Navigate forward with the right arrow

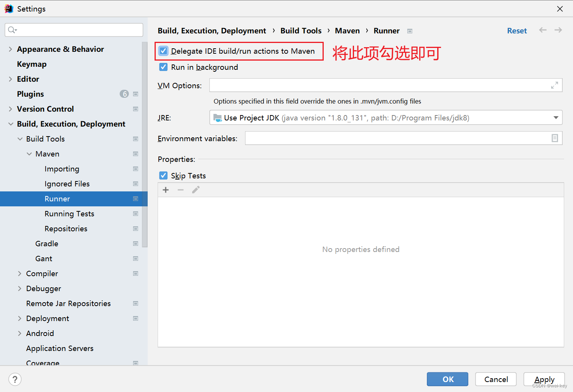tap(558, 30)
